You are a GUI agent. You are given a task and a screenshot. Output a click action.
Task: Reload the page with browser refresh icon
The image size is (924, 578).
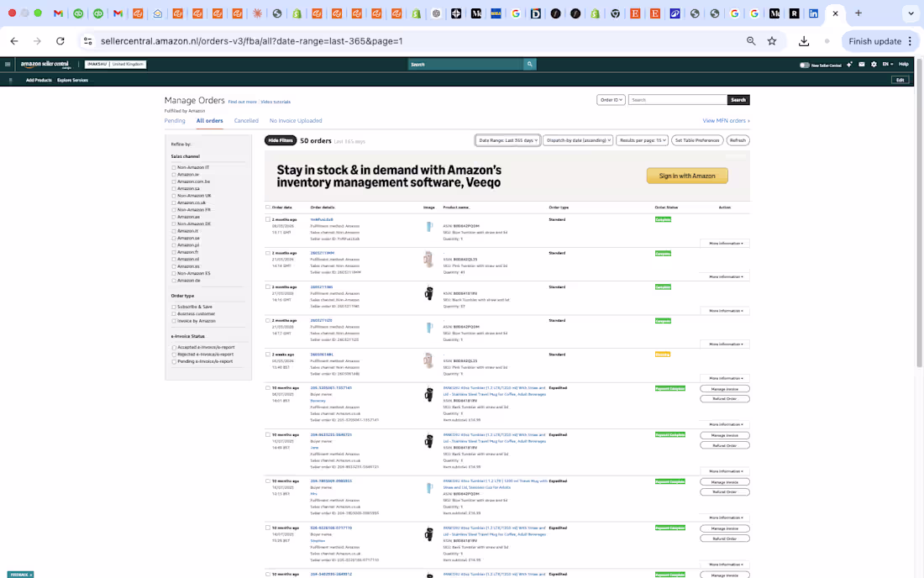click(x=60, y=41)
